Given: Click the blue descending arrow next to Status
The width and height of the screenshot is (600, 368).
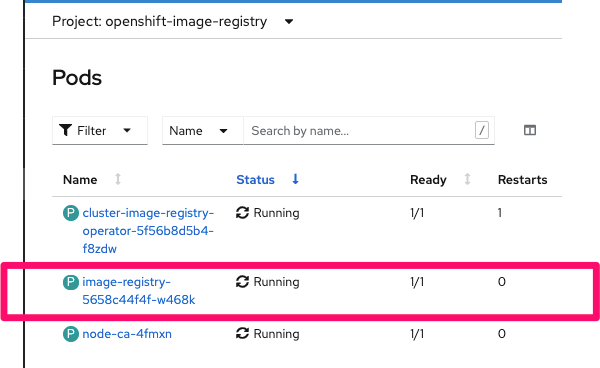Looking at the screenshot, I should tap(295, 179).
